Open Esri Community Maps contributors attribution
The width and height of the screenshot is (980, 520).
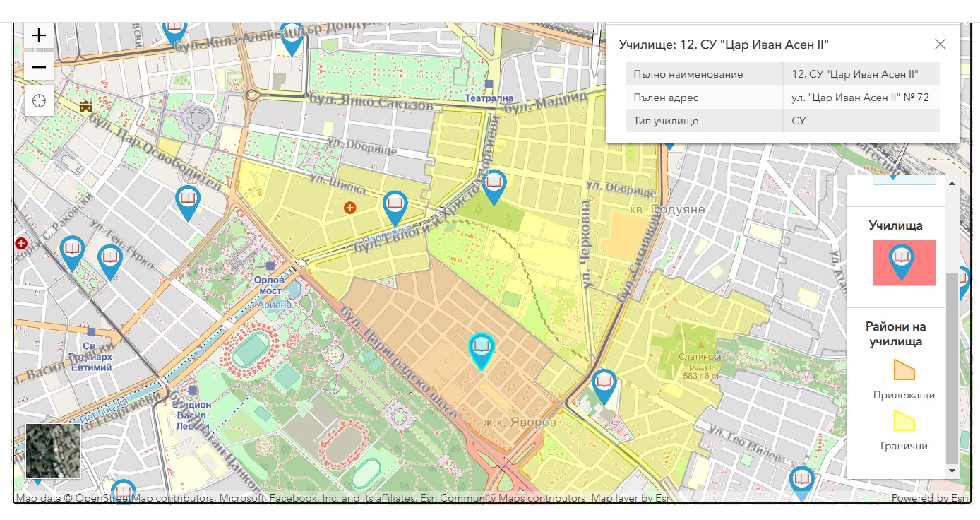503,498
